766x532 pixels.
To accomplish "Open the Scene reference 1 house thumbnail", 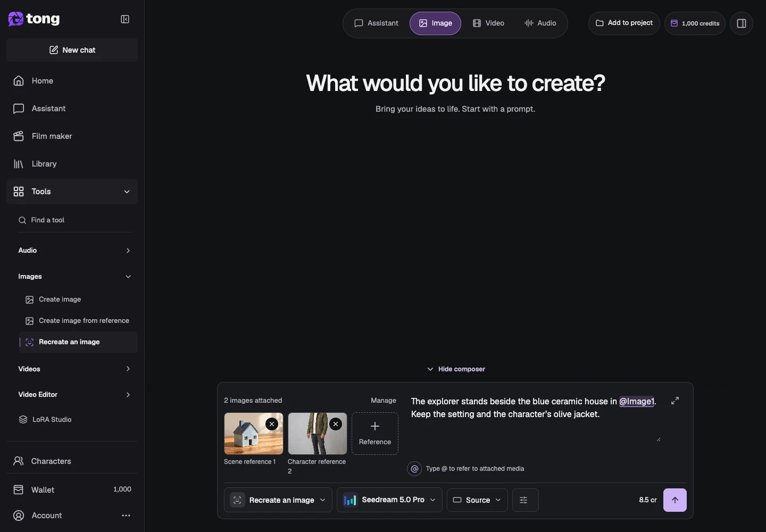I will tap(254, 434).
